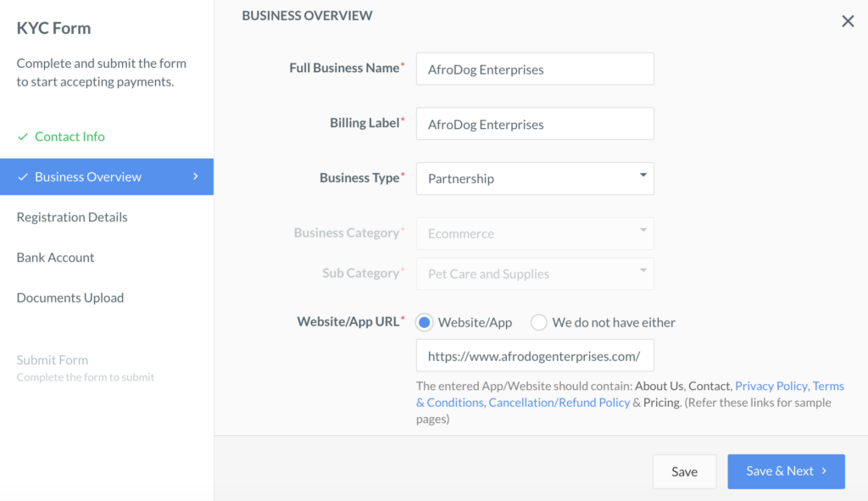This screenshot has height=501, width=868.
Task: Select the Contact Info step
Action: [x=70, y=136]
